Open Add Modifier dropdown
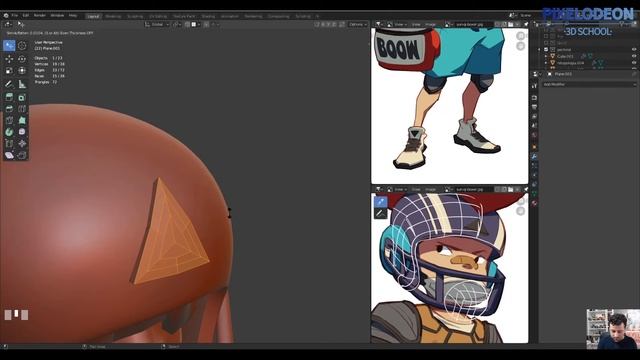Screen dimensions: 640x360 (589, 84)
